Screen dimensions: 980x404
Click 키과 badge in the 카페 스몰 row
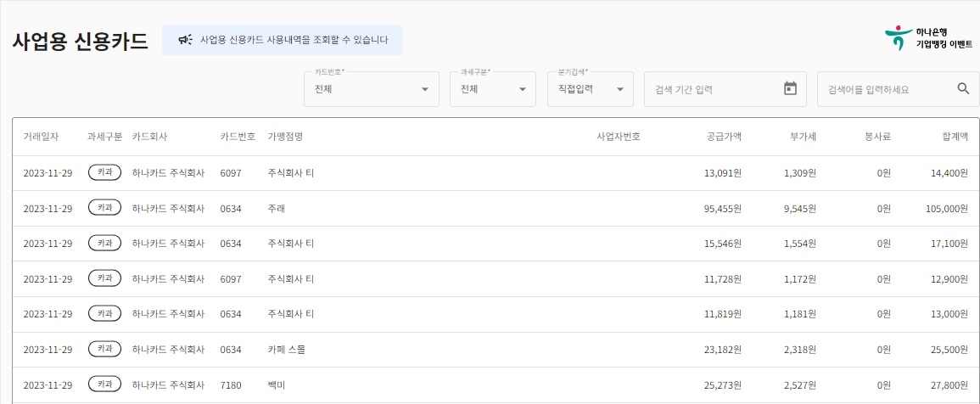(104, 349)
